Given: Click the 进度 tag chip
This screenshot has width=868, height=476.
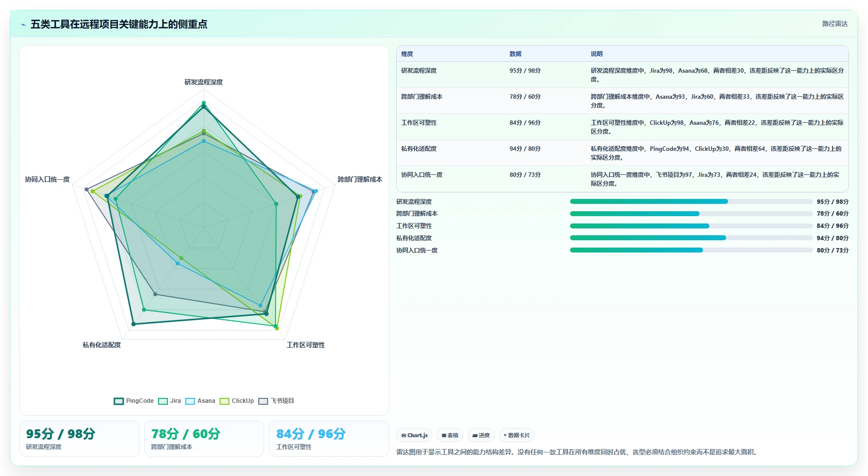Looking at the screenshot, I should pyautogui.click(x=481, y=435).
